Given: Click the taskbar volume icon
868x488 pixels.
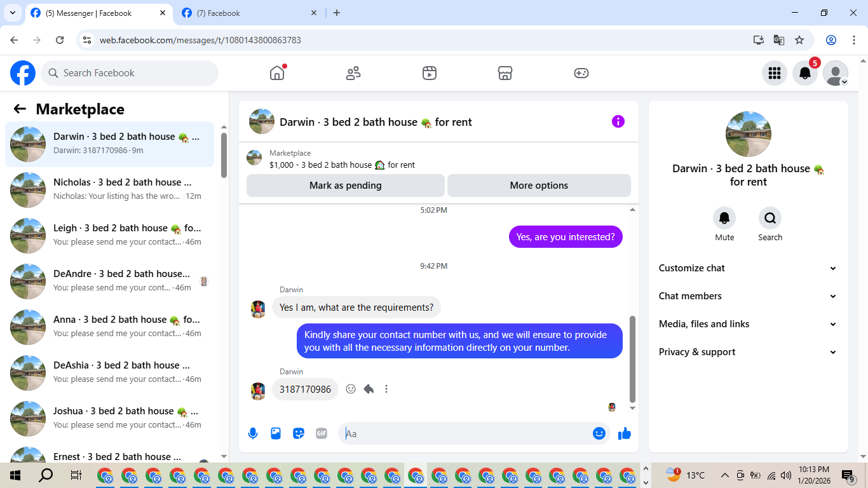Looking at the screenshot, I should click(786, 475).
